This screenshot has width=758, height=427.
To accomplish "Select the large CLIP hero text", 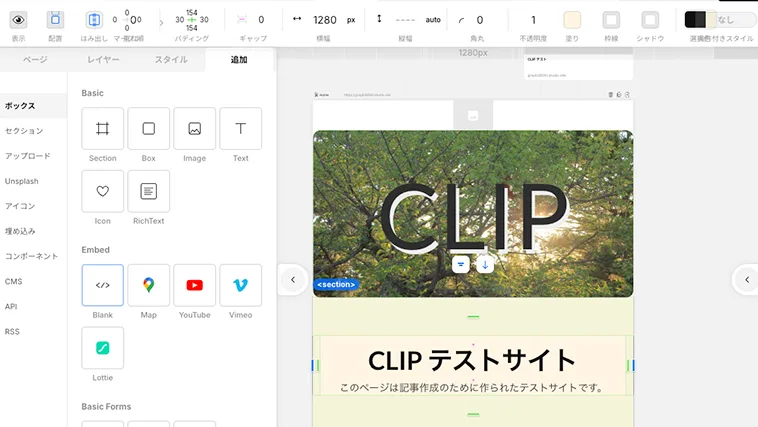I will [474, 217].
